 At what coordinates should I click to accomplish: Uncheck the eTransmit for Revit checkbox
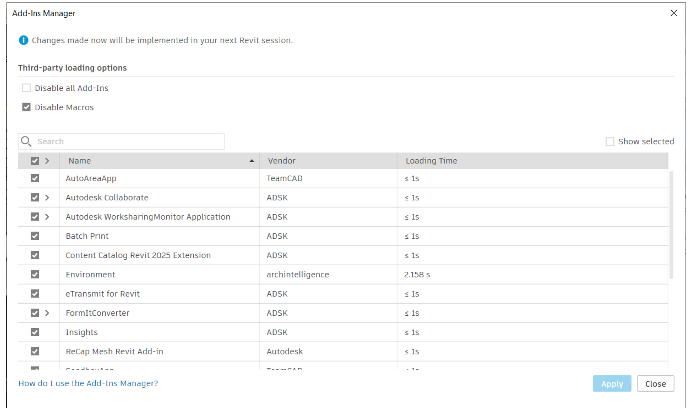[x=35, y=294]
